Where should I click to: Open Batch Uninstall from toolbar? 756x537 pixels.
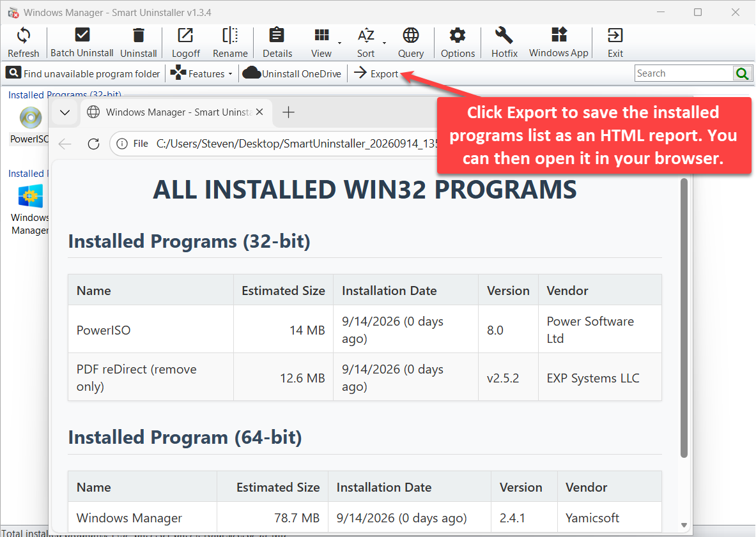82,42
